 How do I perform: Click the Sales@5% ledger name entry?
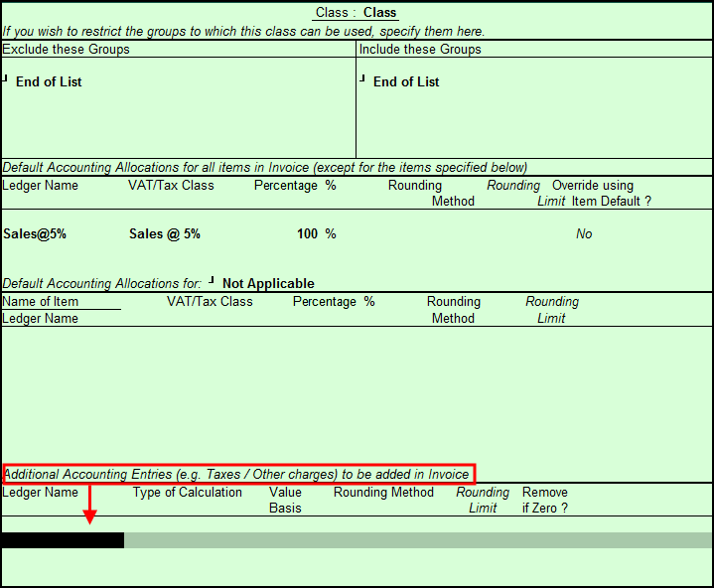[35, 234]
